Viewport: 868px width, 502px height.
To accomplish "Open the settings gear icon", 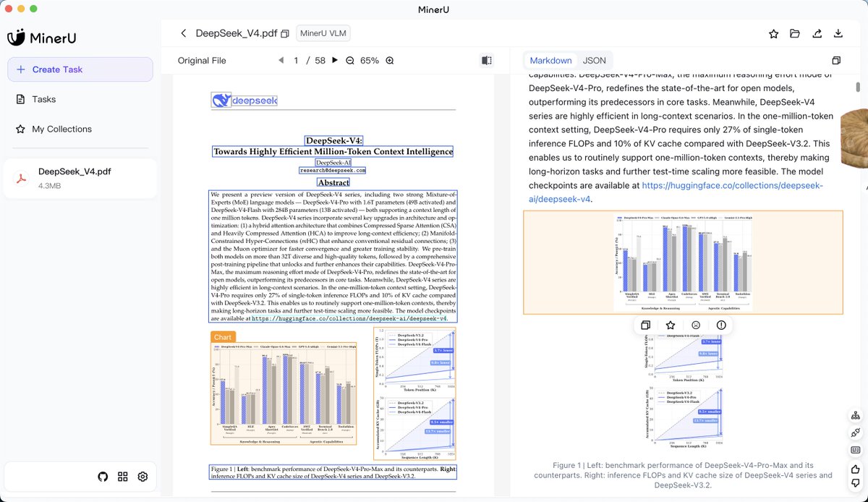I will (142, 477).
